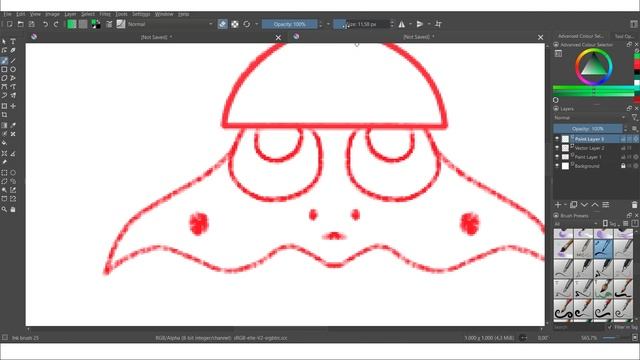
Task: Select the Paint Layer 3 row
Action: (596, 139)
